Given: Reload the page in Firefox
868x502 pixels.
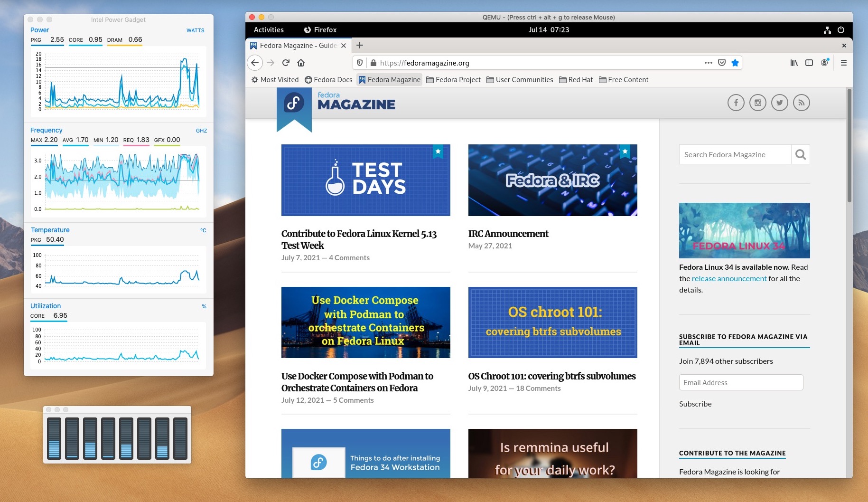Looking at the screenshot, I should (x=286, y=63).
